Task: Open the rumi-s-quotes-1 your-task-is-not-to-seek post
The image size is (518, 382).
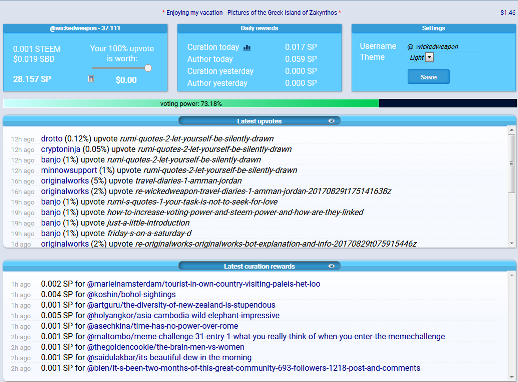Action: click(x=192, y=202)
